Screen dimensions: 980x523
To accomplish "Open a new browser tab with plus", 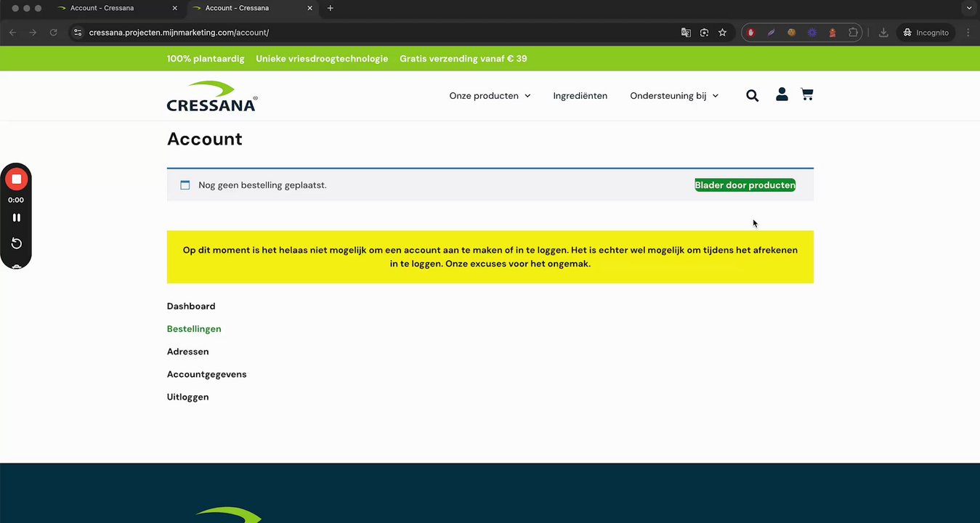I will click(x=331, y=8).
